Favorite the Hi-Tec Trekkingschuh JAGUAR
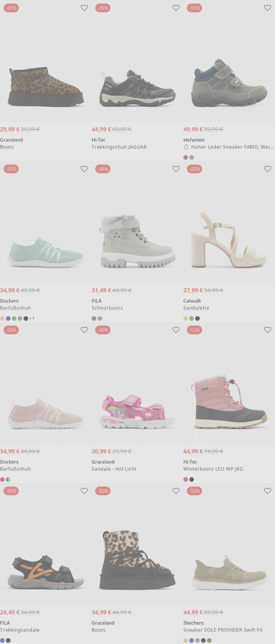Screen dimensions: 275x644 pos(176,8)
